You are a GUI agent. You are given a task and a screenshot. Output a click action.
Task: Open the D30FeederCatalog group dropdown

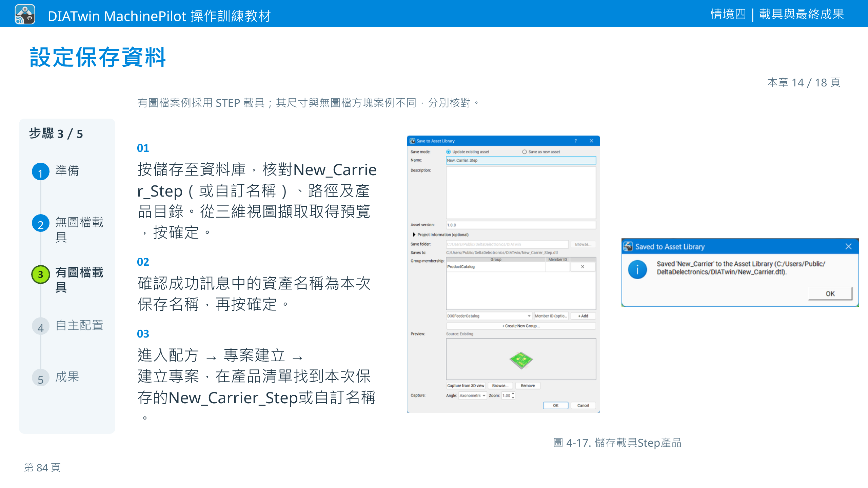pyautogui.click(x=489, y=316)
